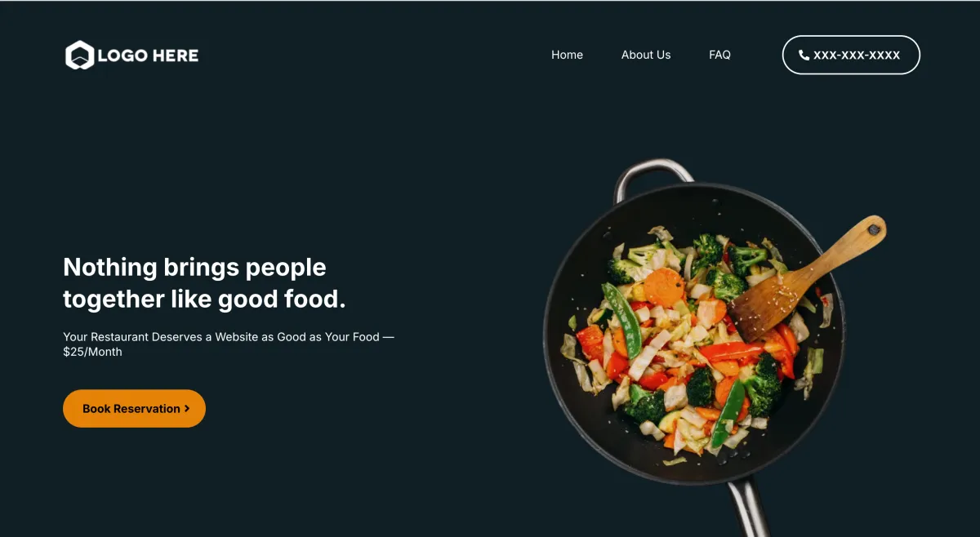Click the xxx-xxx-xxxx phone button
This screenshot has height=537, width=980.
point(851,55)
